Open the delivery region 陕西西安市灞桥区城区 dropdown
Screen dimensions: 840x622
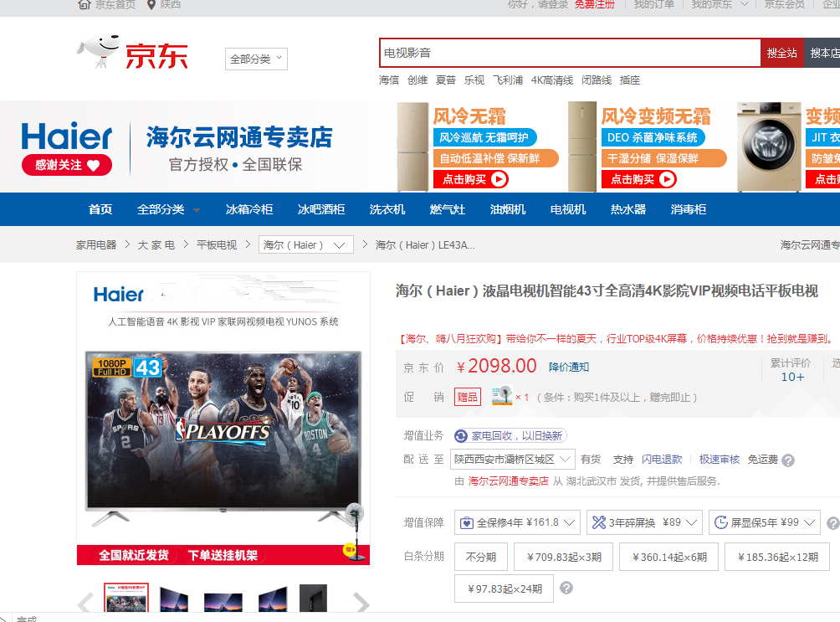[513, 459]
